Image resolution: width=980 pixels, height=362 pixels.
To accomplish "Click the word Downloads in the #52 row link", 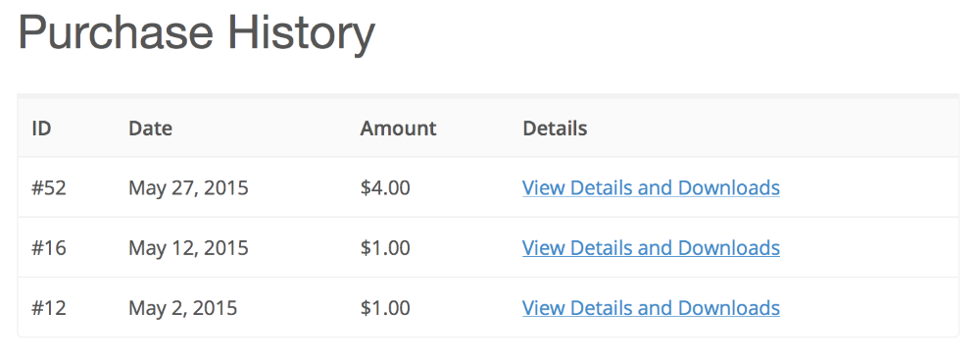I will (x=729, y=187).
